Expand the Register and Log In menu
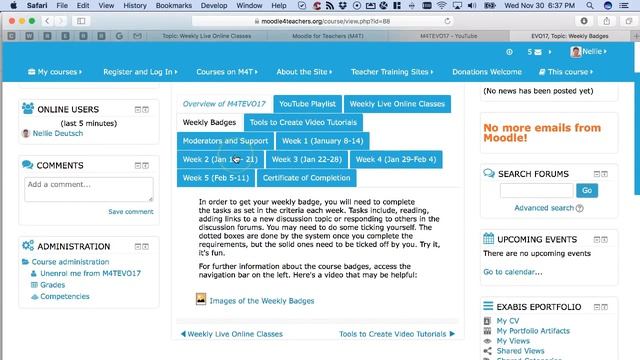640x360 pixels. (x=140, y=72)
